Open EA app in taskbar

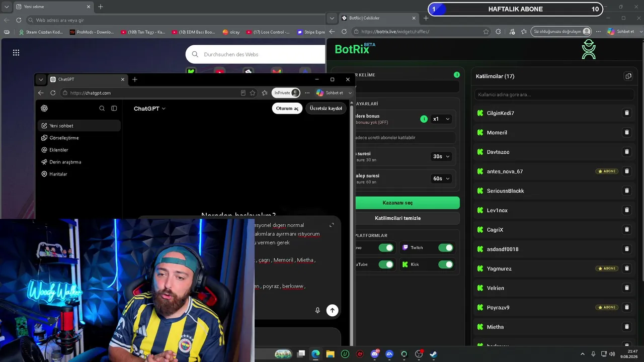tap(389, 354)
